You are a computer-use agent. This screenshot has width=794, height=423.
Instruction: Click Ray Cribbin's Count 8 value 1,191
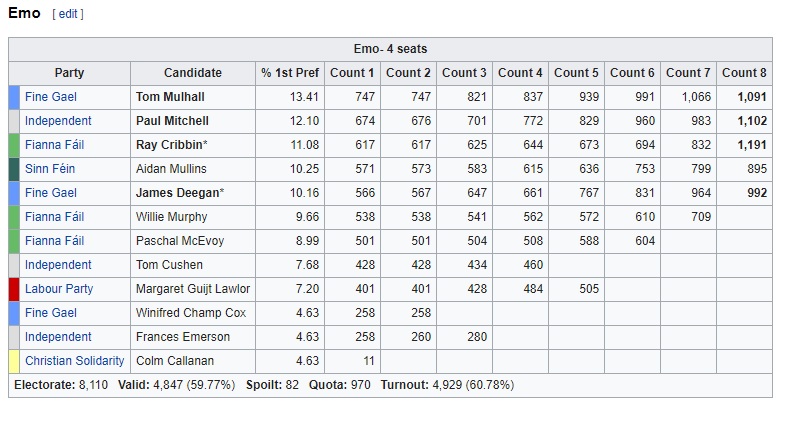(x=752, y=145)
